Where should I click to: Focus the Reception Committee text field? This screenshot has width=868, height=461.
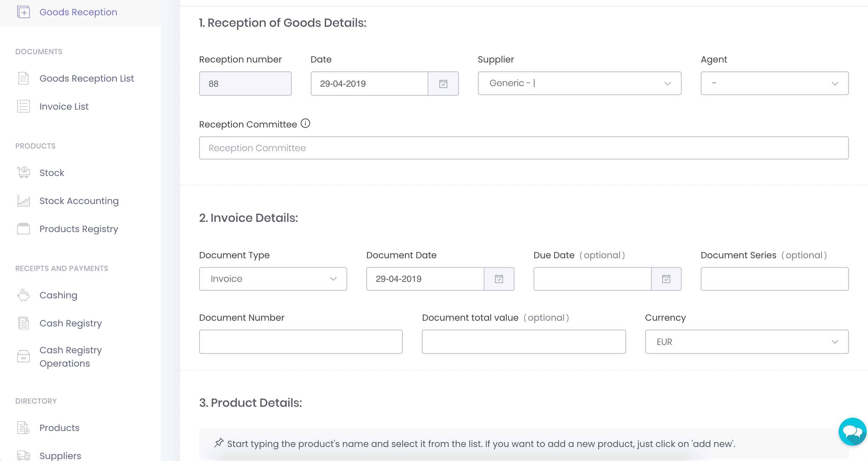pos(523,148)
